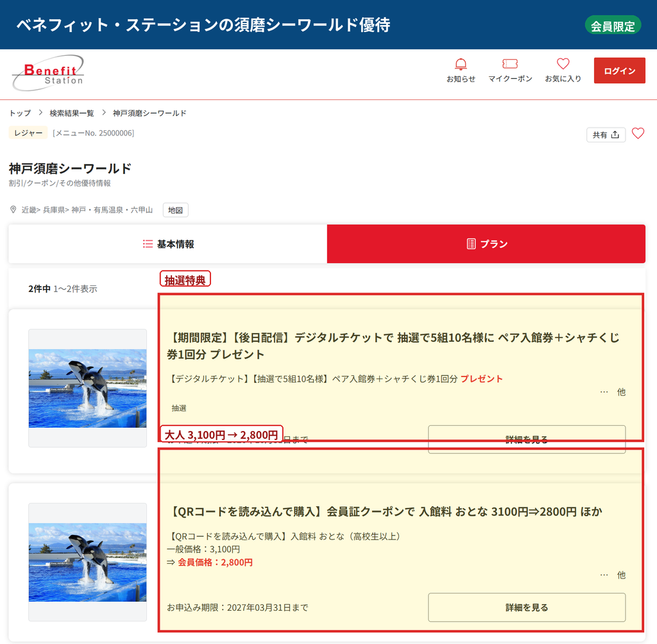Viewport: 657px width, 644px height.
Task: Open マイクーポン coupon icon
Action: pyautogui.click(x=510, y=71)
